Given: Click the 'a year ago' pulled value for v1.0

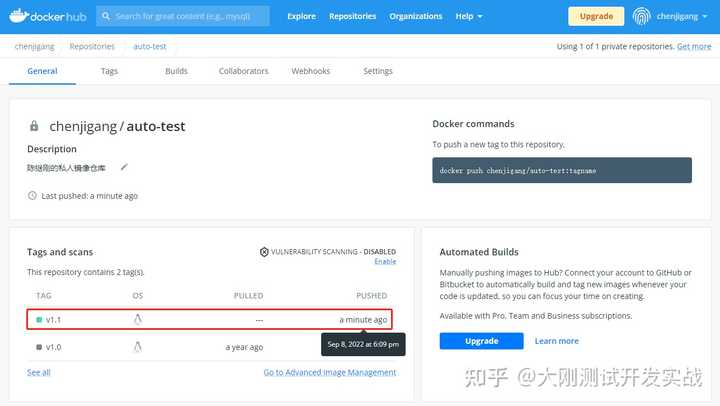Looking at the screenshot, I should coord(244,347).
